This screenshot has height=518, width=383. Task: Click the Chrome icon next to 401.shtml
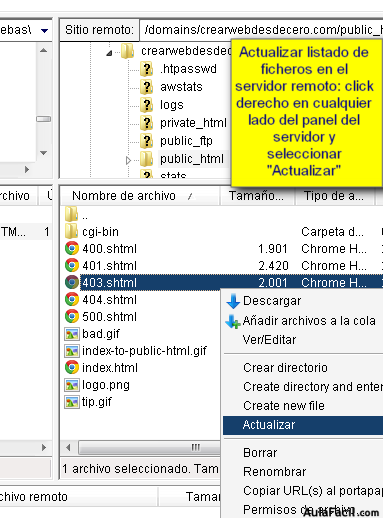(72, 265)
